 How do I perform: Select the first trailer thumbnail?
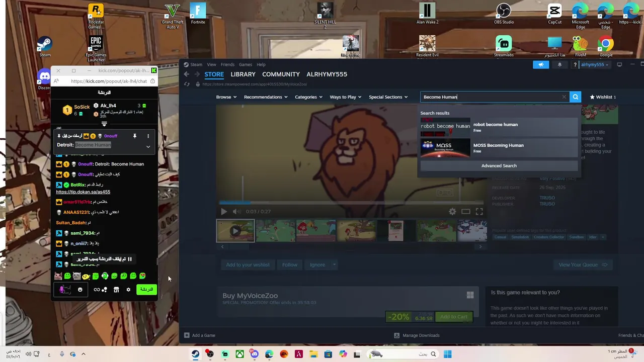(x=235, y=231)
